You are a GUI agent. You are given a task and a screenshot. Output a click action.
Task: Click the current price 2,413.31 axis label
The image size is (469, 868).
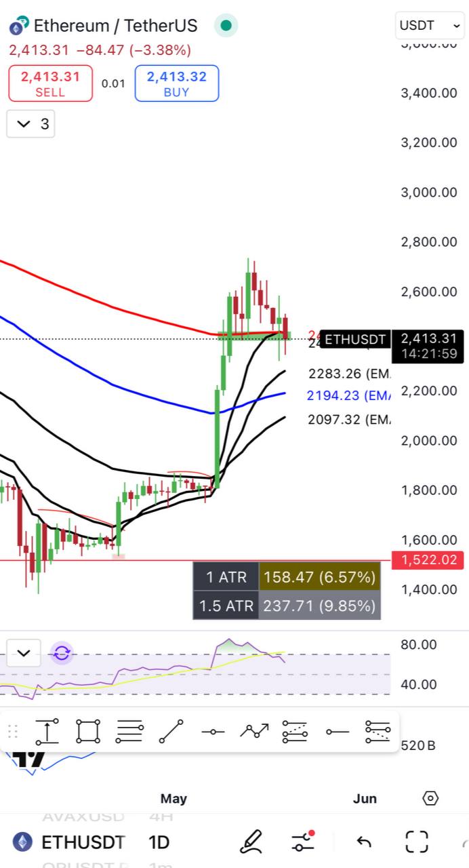click(428, 345)
